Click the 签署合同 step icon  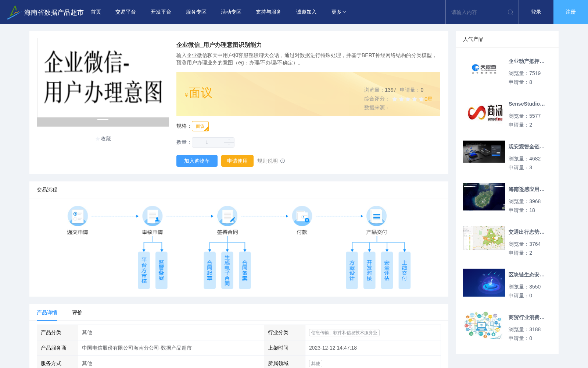[x=227, y=216]
